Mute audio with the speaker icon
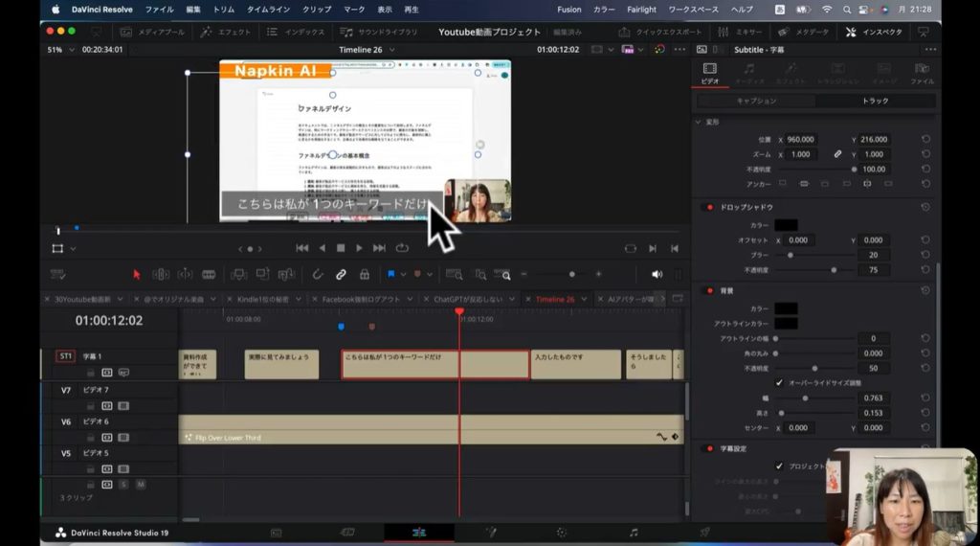The height and width of the screenshot is (546, 980). tap(657, 274)
